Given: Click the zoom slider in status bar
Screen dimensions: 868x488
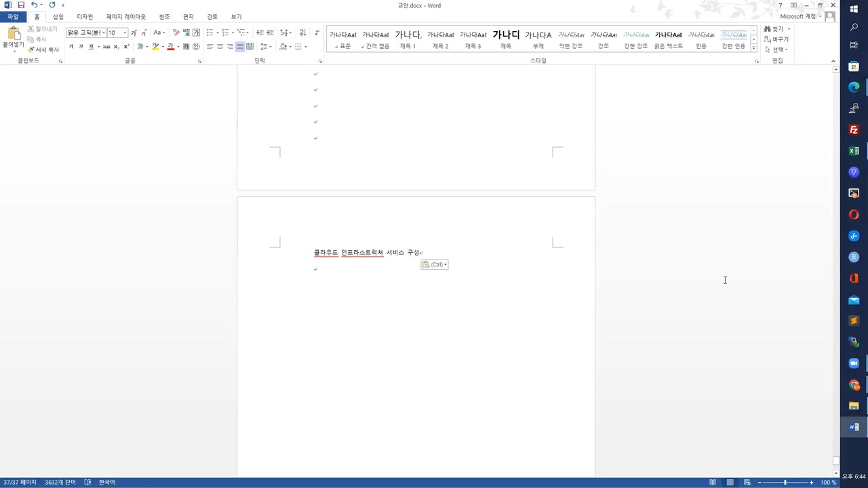Looking at the screenshot, I should pos(785,483).
